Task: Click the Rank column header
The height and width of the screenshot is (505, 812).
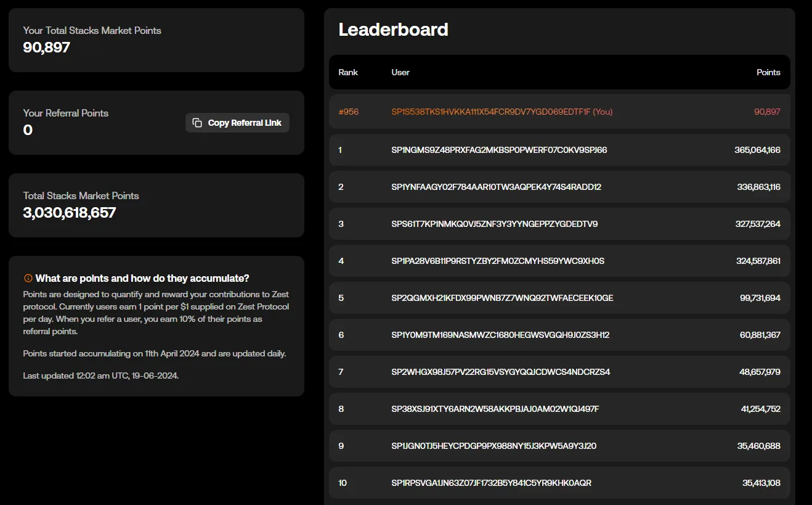Action: point(348,72)
